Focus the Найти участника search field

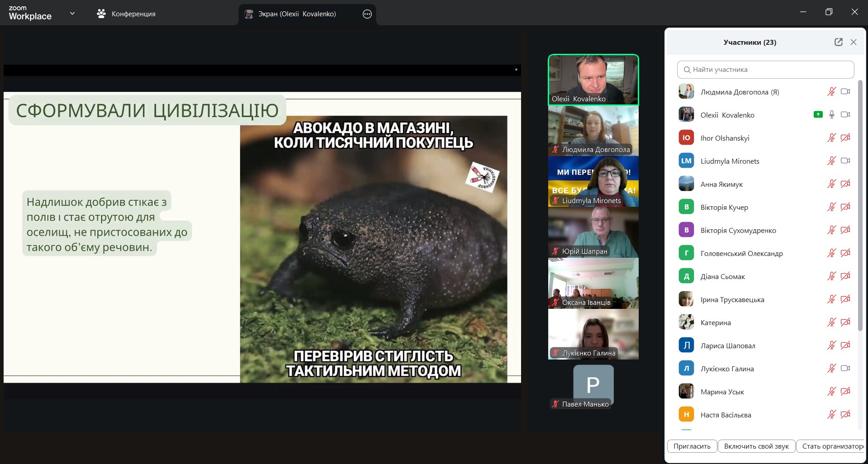765,70
